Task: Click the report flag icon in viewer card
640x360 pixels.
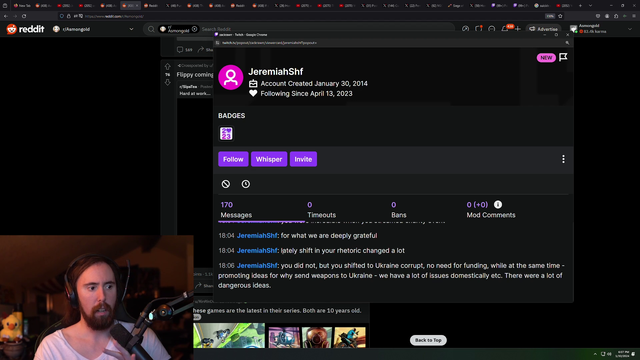Action: click(x=563, y=57)
